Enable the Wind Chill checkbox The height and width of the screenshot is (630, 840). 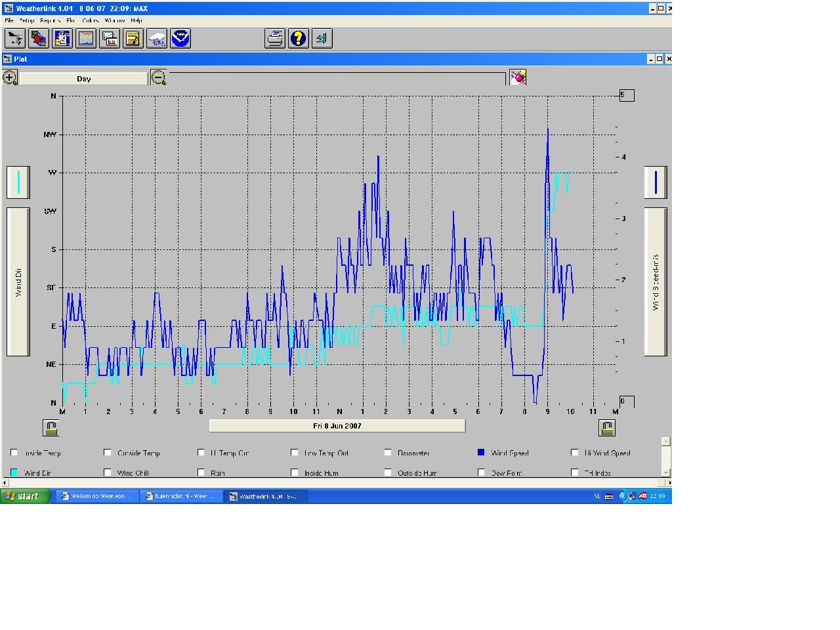pyautogui.click(x=108, y=472)
